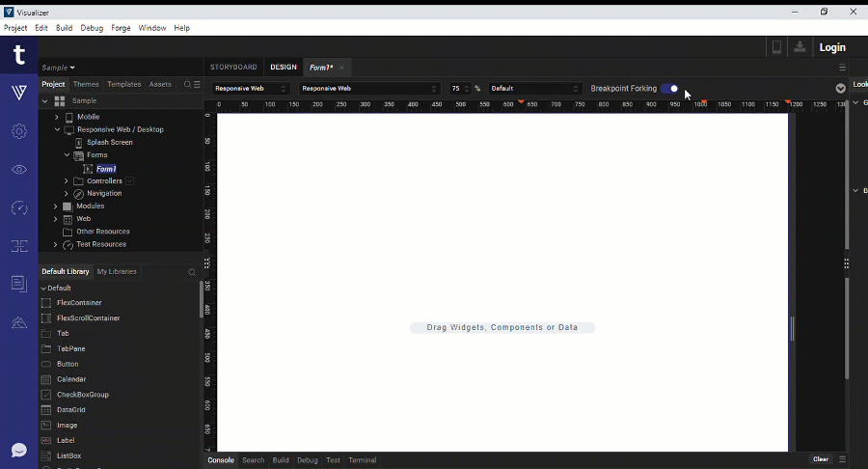
Task: Open the Default breakpoint dropdown
Action: point(535,89)
